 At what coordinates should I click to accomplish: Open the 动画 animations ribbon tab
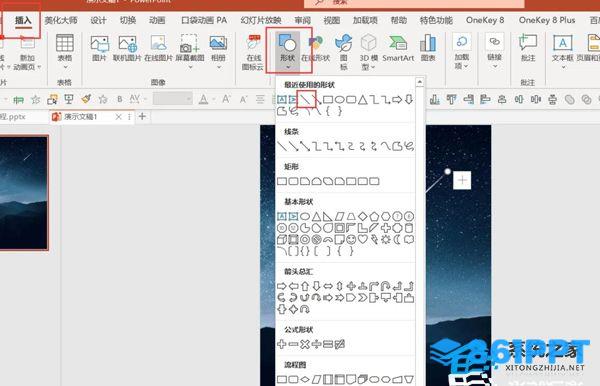tap(157, 20)
